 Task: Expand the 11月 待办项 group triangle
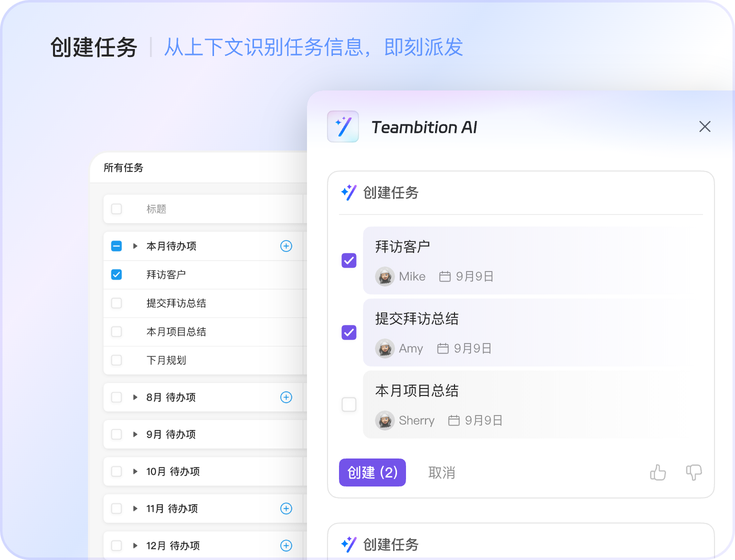tap(135, 508)
